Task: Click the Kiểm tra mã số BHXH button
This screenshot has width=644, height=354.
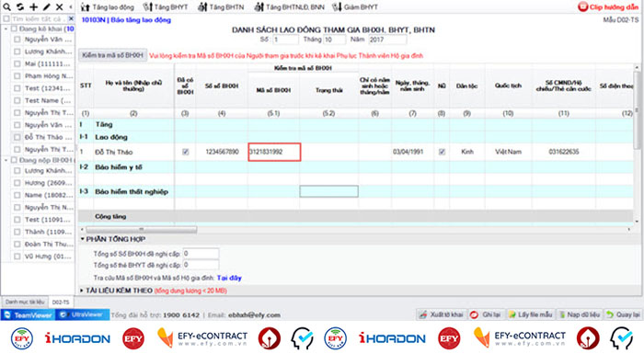Action: [112, 55]
